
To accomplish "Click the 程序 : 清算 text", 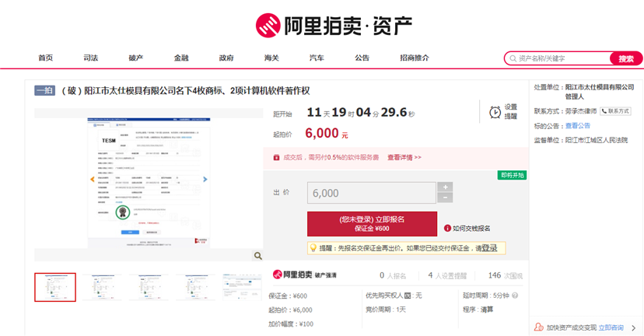I will point(478,310).
